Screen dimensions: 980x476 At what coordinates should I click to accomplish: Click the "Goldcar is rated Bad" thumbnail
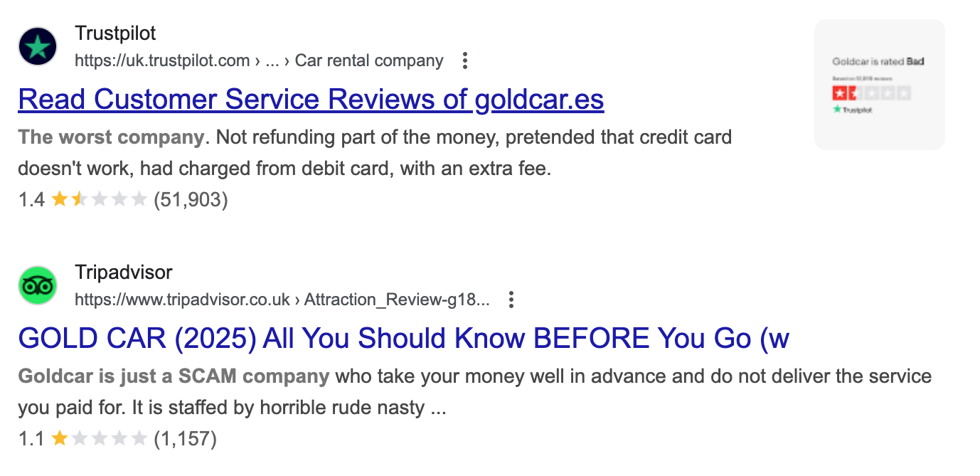879,85
